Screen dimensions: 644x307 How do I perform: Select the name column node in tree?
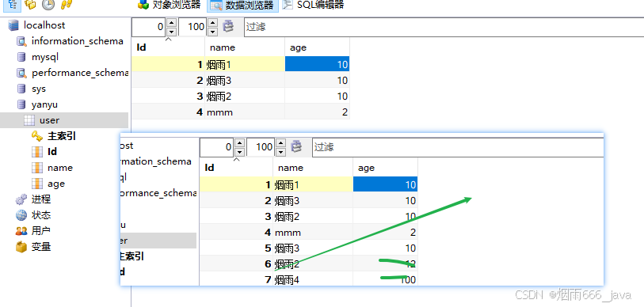tap(60, 168)
